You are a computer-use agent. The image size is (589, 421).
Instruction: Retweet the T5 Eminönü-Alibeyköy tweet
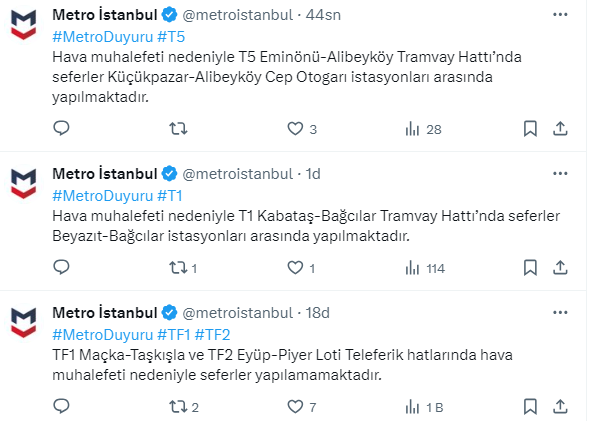click(178, 129)
